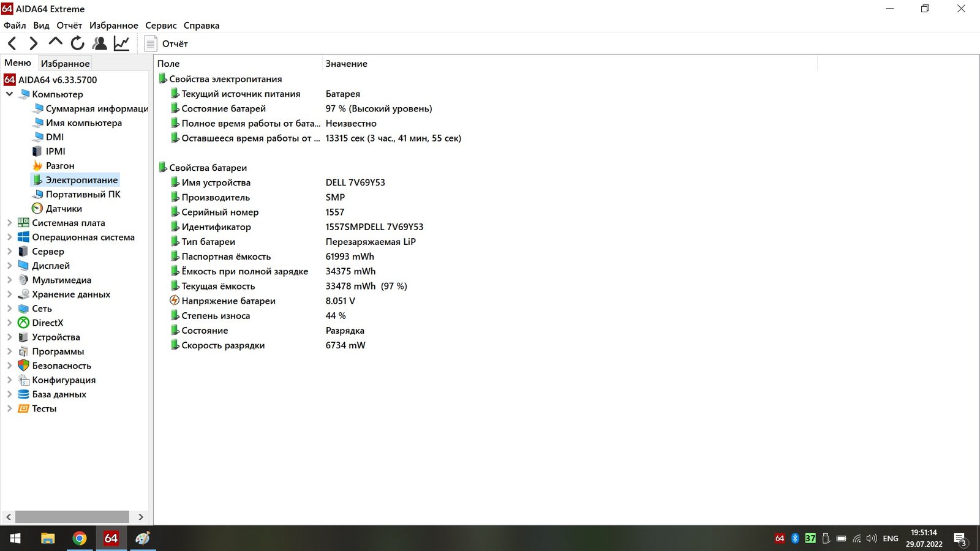Open the user-silhouette icon in the toolbar
The height and width of the screenshot is (551, 980).
pyautogui.click(x=99, y=43)
